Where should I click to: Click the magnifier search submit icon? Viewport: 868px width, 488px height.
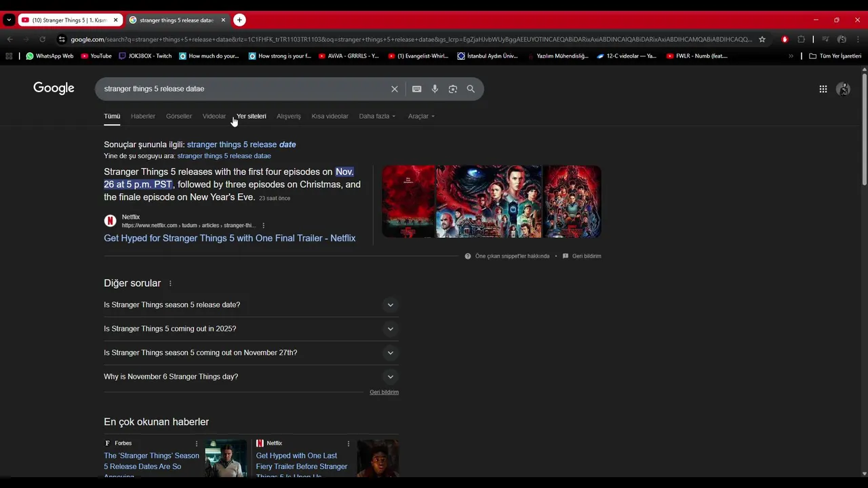coord(471,89)
